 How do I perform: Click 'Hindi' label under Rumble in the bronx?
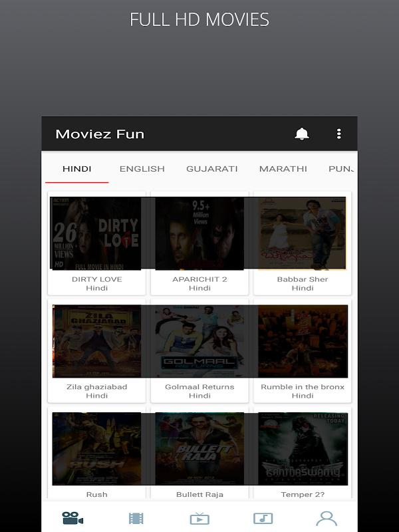303,396
